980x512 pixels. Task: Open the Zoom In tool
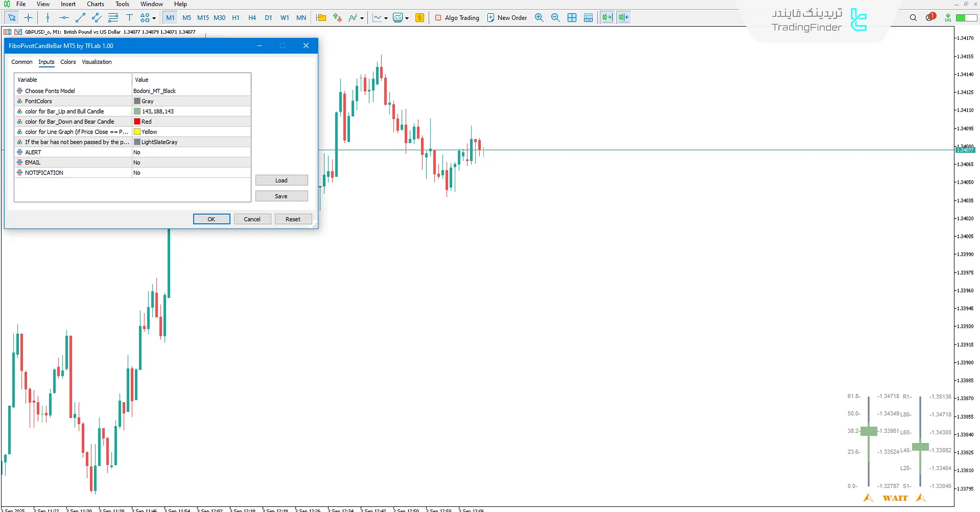coord(539,17)
